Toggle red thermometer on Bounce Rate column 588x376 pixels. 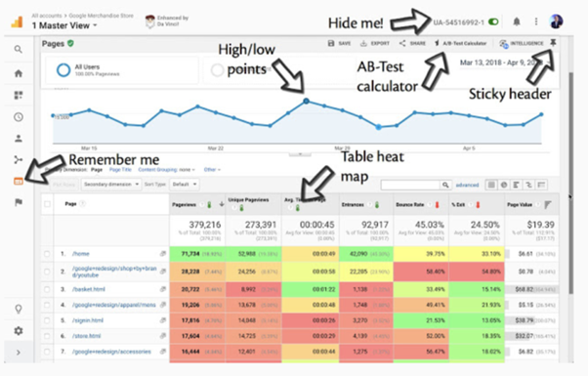point(437,205)
